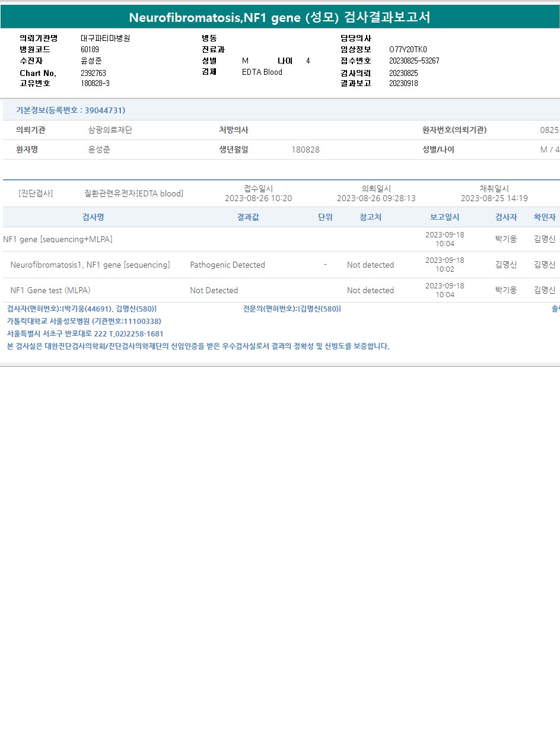
Task: Click result report date '20230918'
Action: 403,83
